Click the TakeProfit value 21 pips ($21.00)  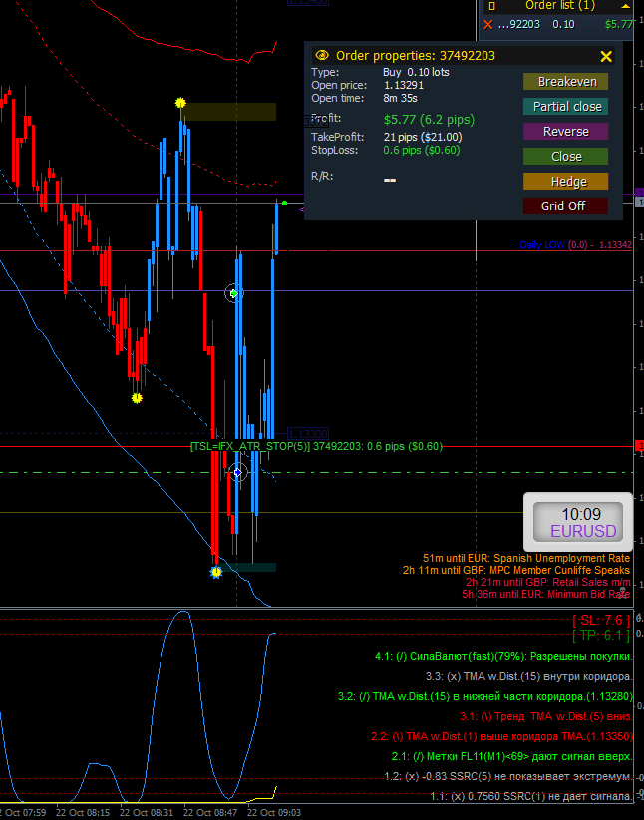pos(423,137)
